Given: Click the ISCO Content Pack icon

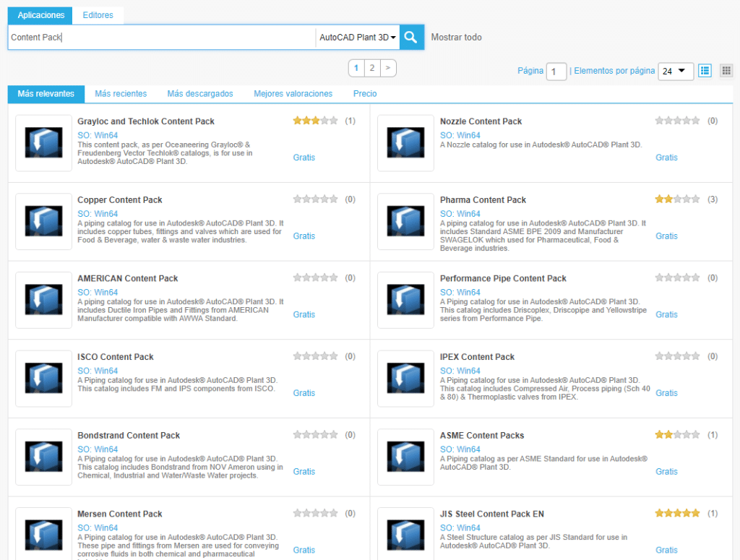Looking at the screenshot, I should [x=43, y=379].
